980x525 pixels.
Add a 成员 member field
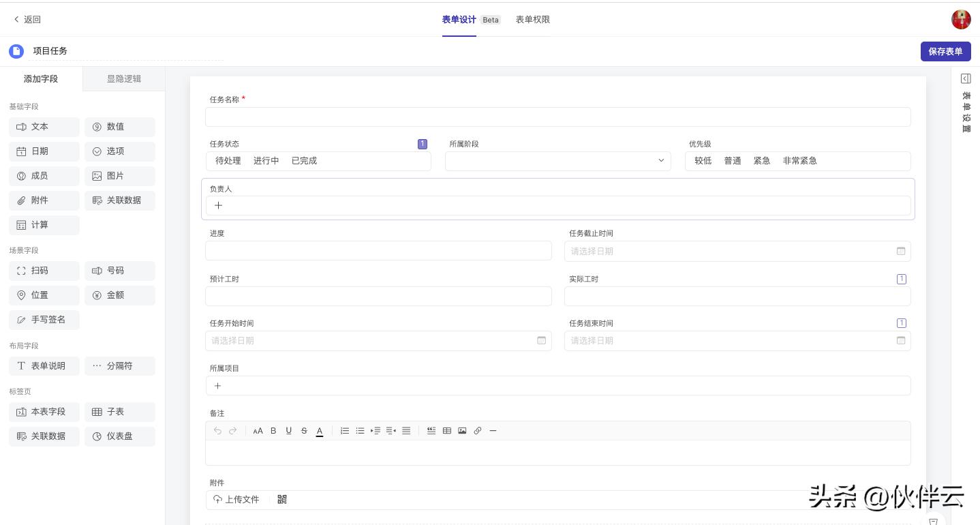pos(44,176)
